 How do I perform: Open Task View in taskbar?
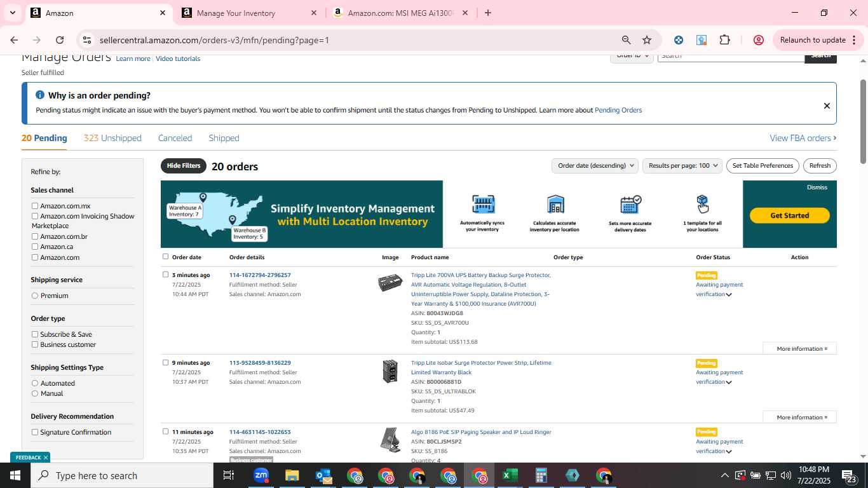coord(229,475)
